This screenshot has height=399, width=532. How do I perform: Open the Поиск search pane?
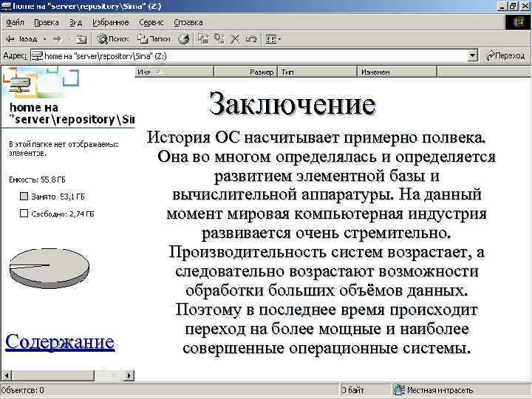113,39
